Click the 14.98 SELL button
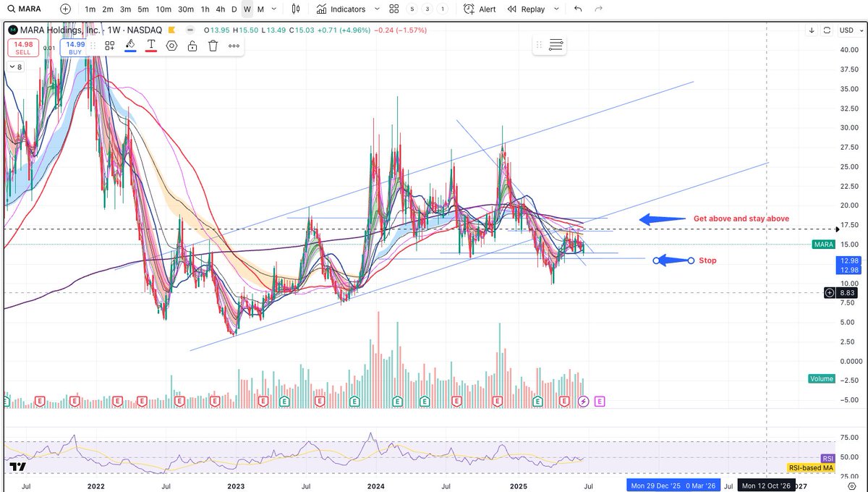868x492 pixels. coord(22,48)
